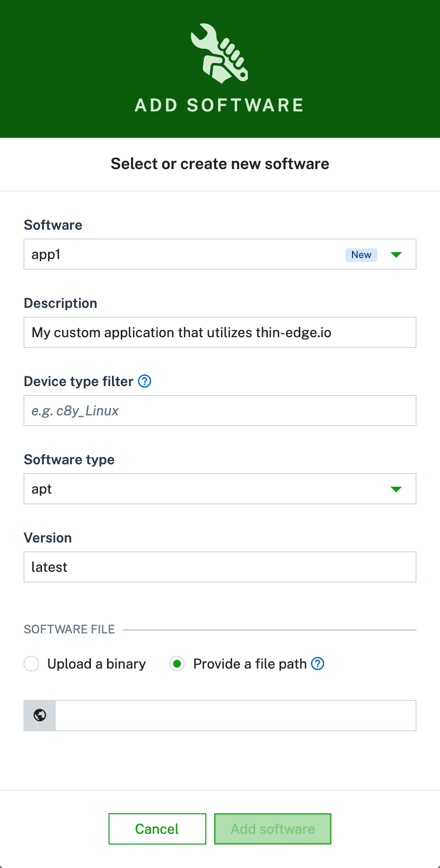The width and height of the screenshot is (440, 868).
Task: Click the Version label
Action: point(48,538)
